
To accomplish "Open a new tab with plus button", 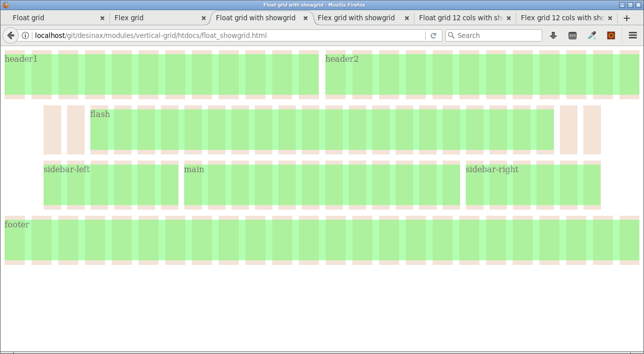I will (627, 18).
